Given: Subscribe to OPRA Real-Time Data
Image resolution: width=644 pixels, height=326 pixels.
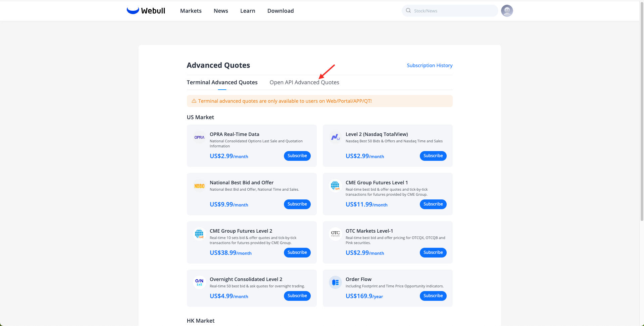Looking at the screenshot, I should [297, 156].
